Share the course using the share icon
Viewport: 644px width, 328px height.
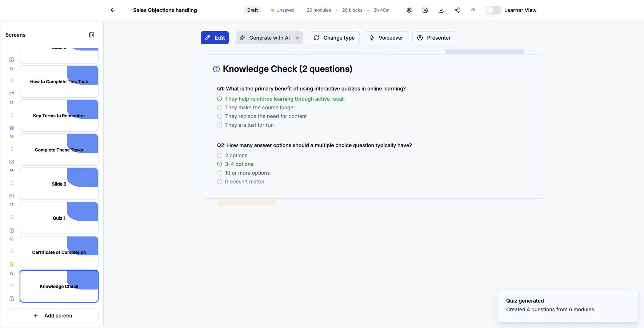[x=457, y=10]
